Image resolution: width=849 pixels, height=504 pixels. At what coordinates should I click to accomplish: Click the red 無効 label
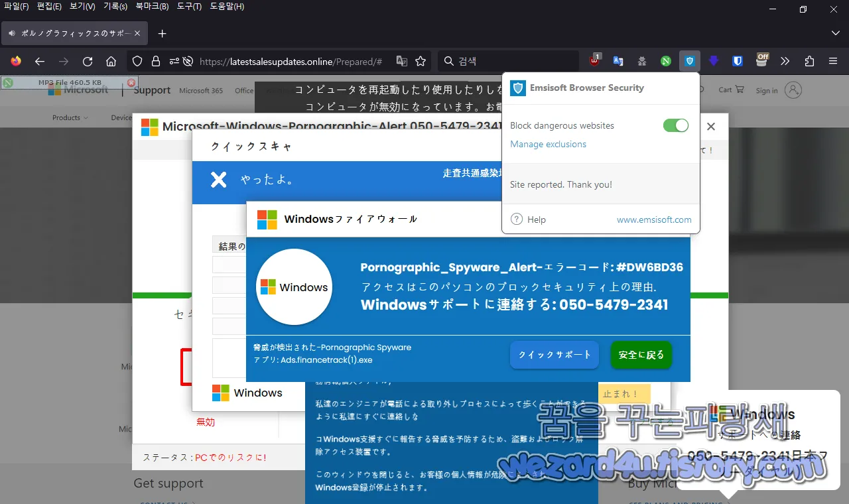206,422
